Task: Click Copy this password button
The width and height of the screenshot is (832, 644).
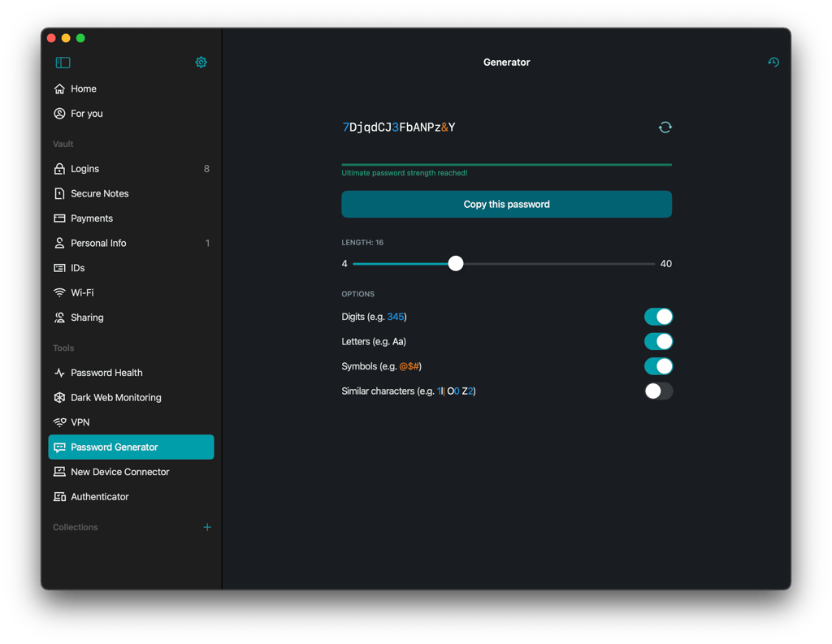Action: pyautogui.click(x=506, y=204)
